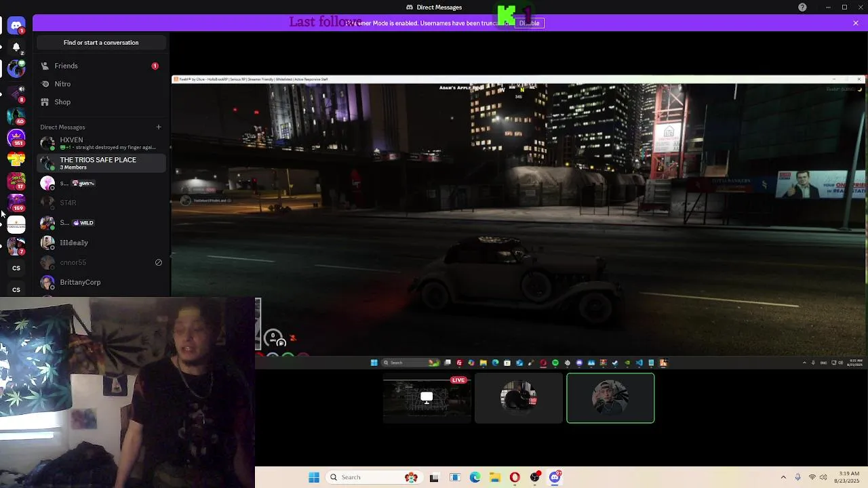Open the Windows Start menu

tap(314, 477)
